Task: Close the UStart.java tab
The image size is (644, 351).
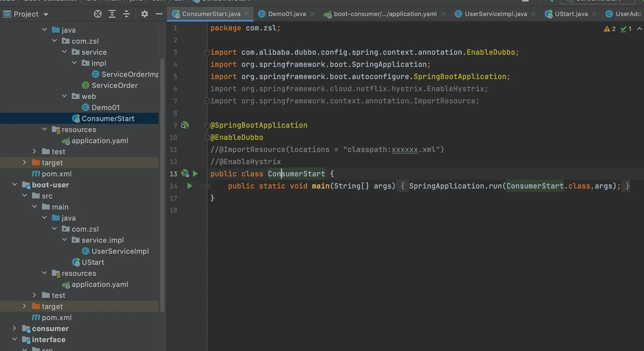Action: click(x=594, y=14)
